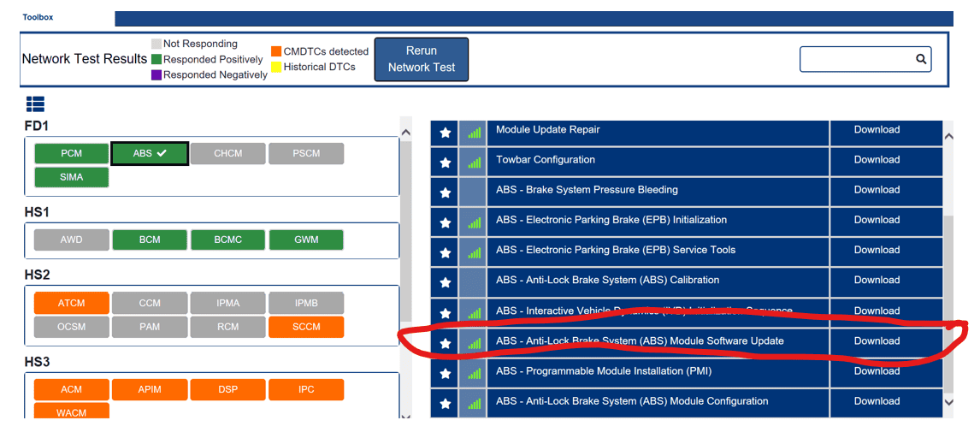Click the magnifier icon in search box
Image resolution: width=980 pixels, height=438 pixels.
click(921, 59)
